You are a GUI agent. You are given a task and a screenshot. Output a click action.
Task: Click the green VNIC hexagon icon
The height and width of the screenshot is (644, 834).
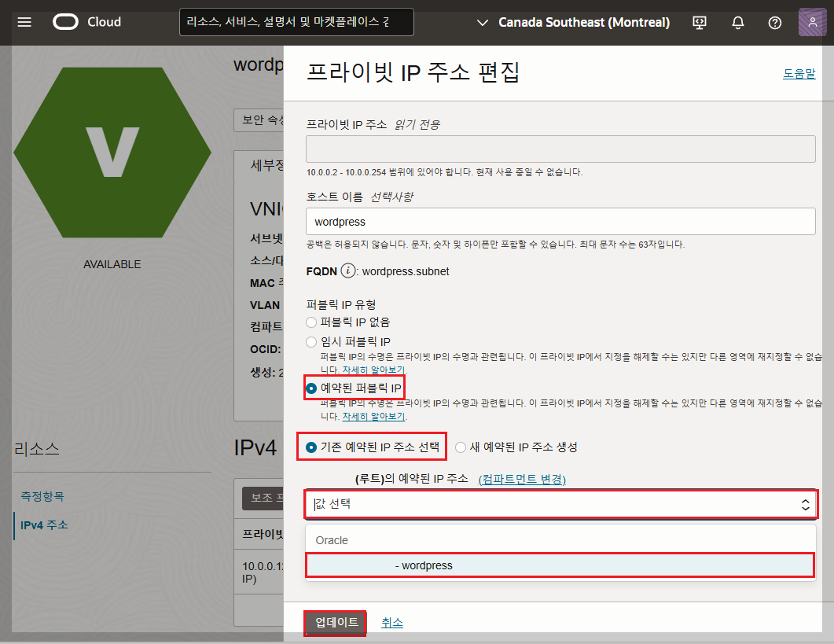click(x=112, y=153)
